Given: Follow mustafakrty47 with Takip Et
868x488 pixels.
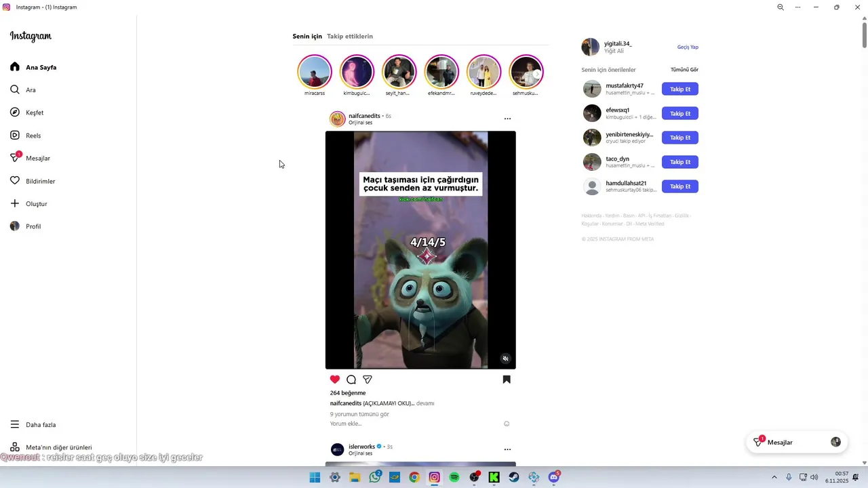Looking at the screenshot, I should point(680,89).
